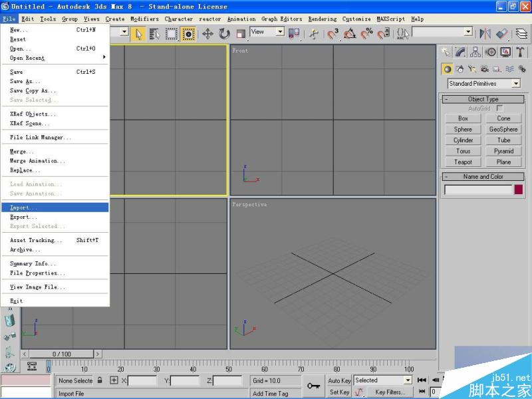Toggle Spinner Snap icon
The image size is (532, 399).
[x=384, y=34]
